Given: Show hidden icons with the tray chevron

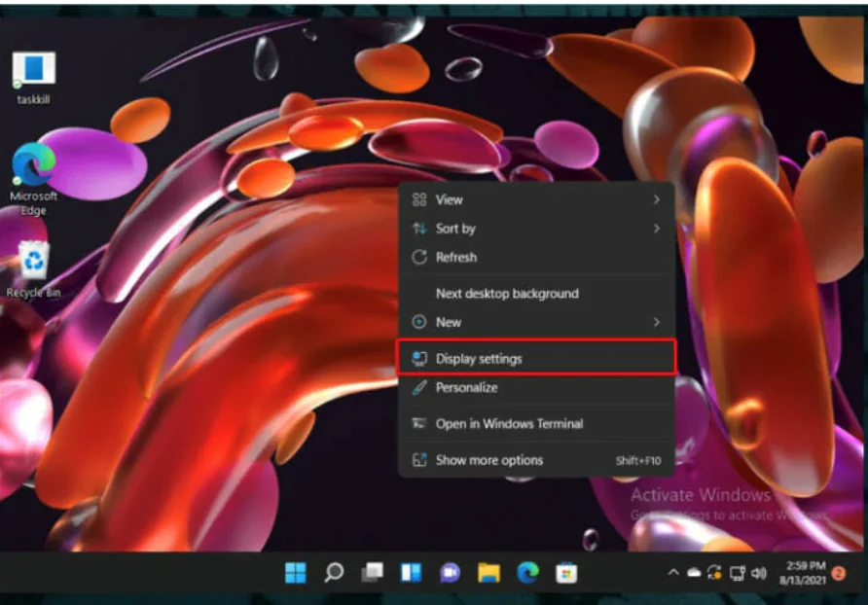Looking at the screenshot, I should (672, 574).
